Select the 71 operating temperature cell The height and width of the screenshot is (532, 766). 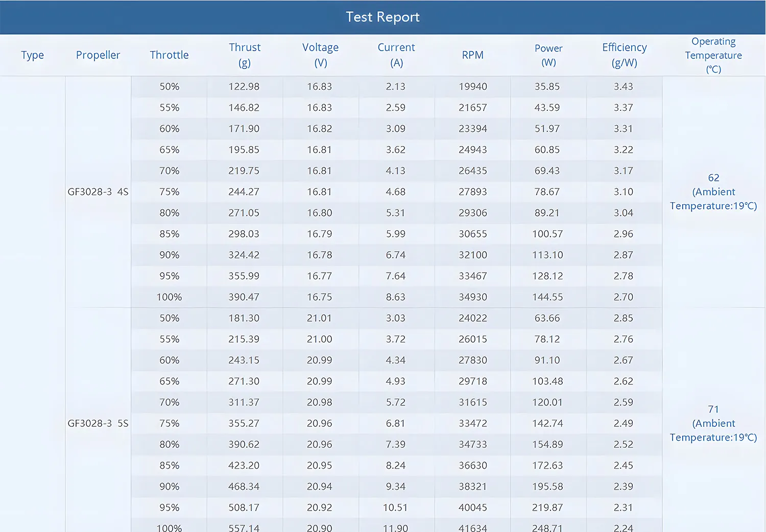(713, 423)
